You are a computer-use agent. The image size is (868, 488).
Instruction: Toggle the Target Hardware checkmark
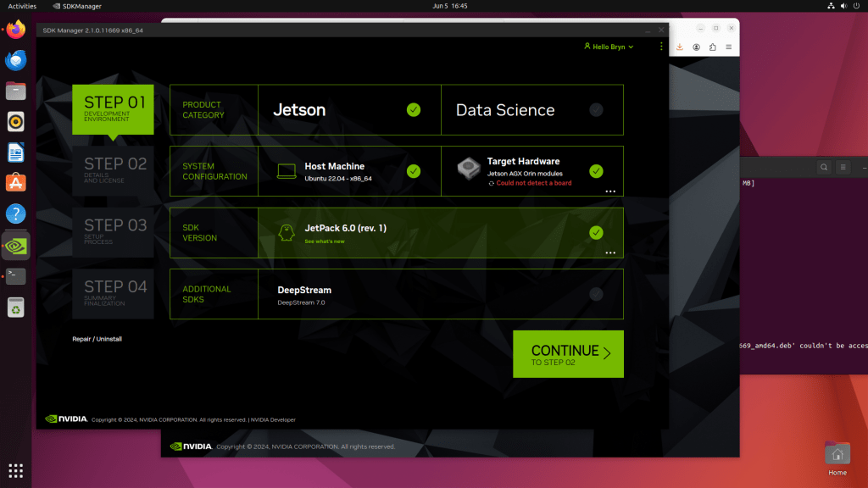(596, 171)
